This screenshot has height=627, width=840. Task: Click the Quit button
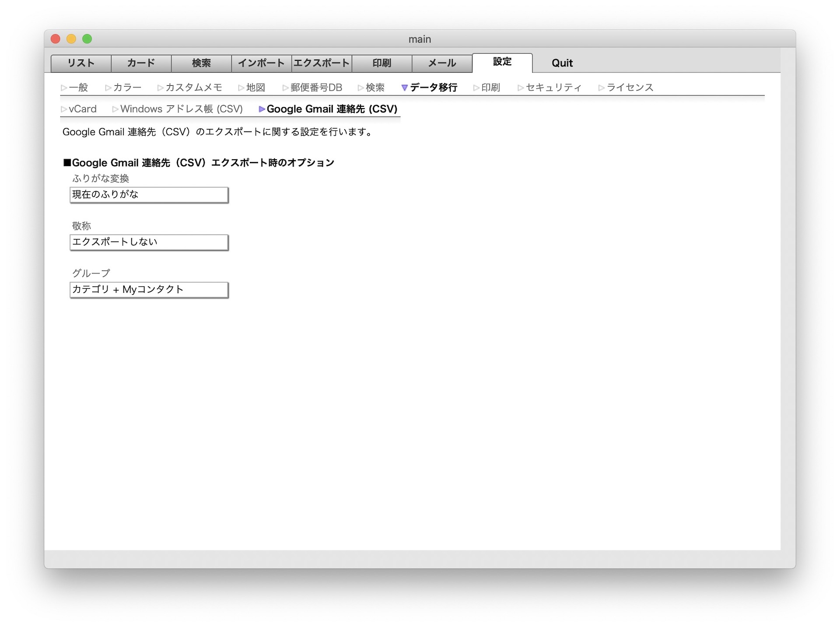pyautogui.click(x=562, y=63)
